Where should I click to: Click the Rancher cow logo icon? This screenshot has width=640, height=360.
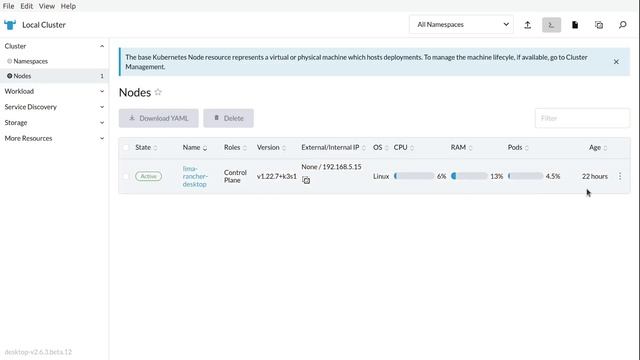pos(10,25)
